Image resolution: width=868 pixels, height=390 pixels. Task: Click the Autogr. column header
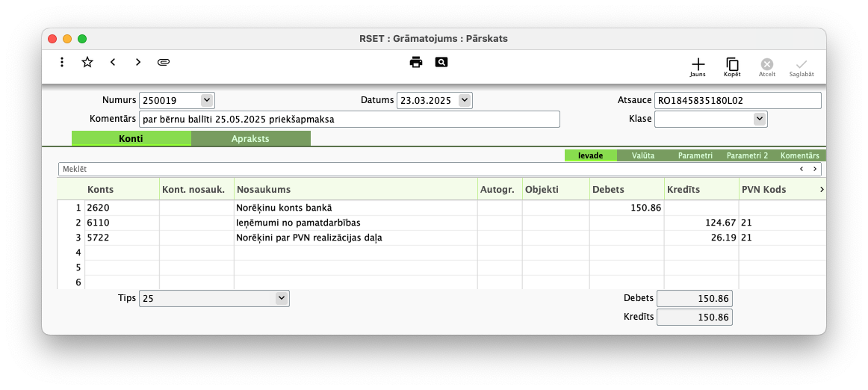(500, 190)
